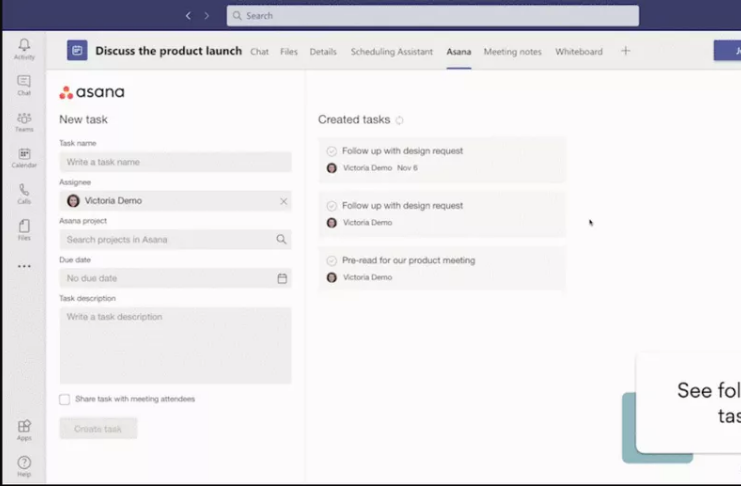Go forward with the right arrow
The height and width of the screenshot is (486, 741).
[207, 16]
